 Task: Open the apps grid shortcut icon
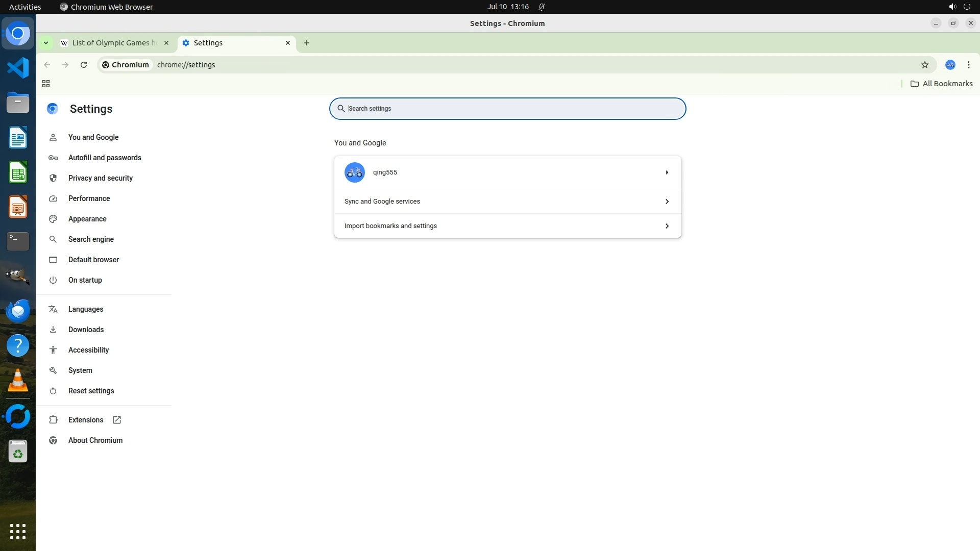[x=46, y=84]
